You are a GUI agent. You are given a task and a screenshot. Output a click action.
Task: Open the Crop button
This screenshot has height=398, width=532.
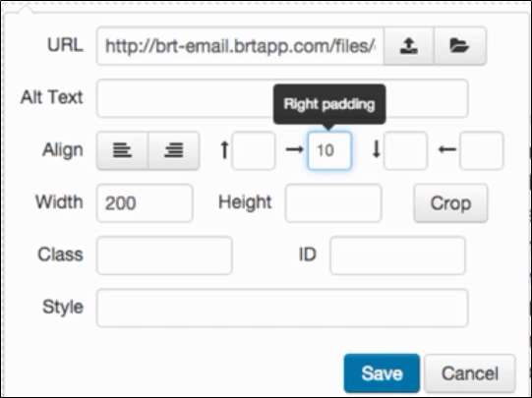tap(451, 203)
